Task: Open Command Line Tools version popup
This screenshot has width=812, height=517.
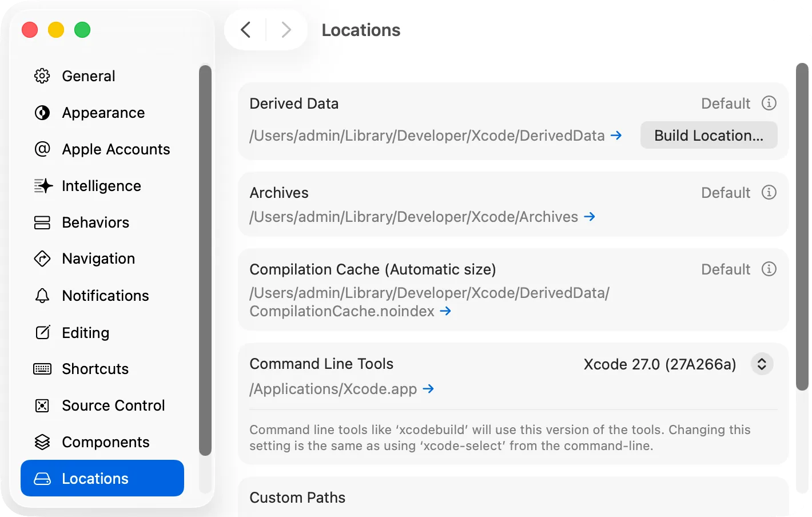Action: pos(762,364)
